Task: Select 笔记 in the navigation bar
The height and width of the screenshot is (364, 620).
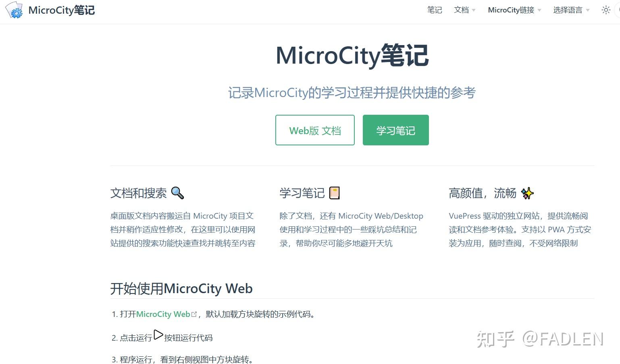Action: coord(435,10)
